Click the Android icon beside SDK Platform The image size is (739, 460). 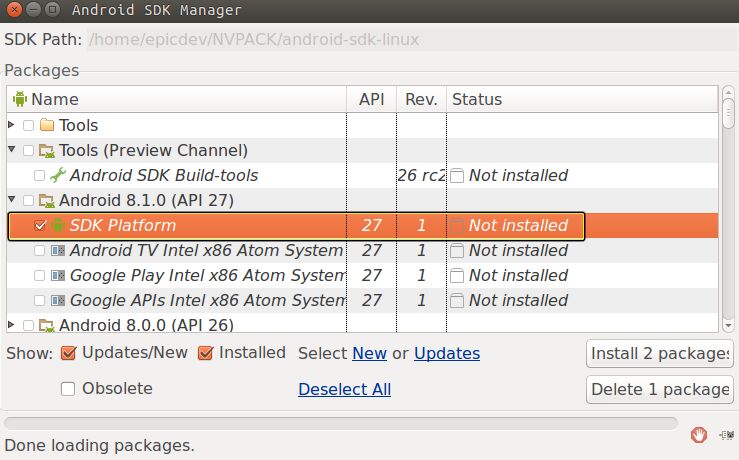(58, 225)
